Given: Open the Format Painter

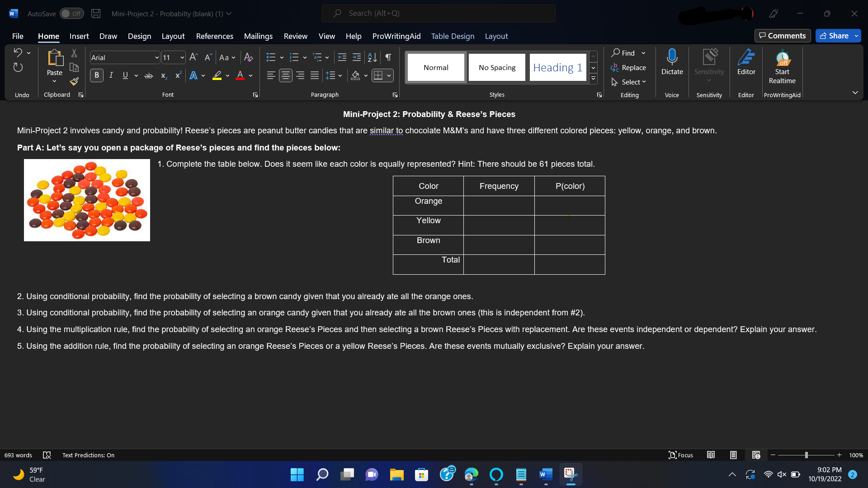Looking at the screenshot, I should [74, 82].
